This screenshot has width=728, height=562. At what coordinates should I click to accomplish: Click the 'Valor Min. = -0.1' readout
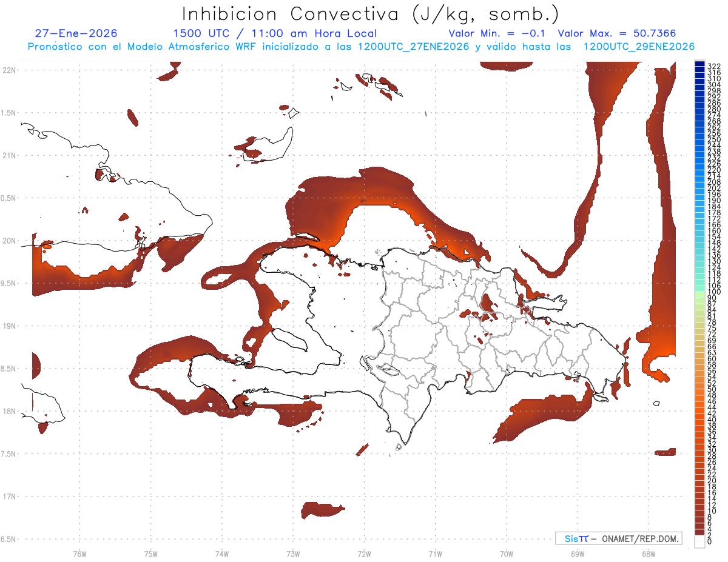[497, 33]
